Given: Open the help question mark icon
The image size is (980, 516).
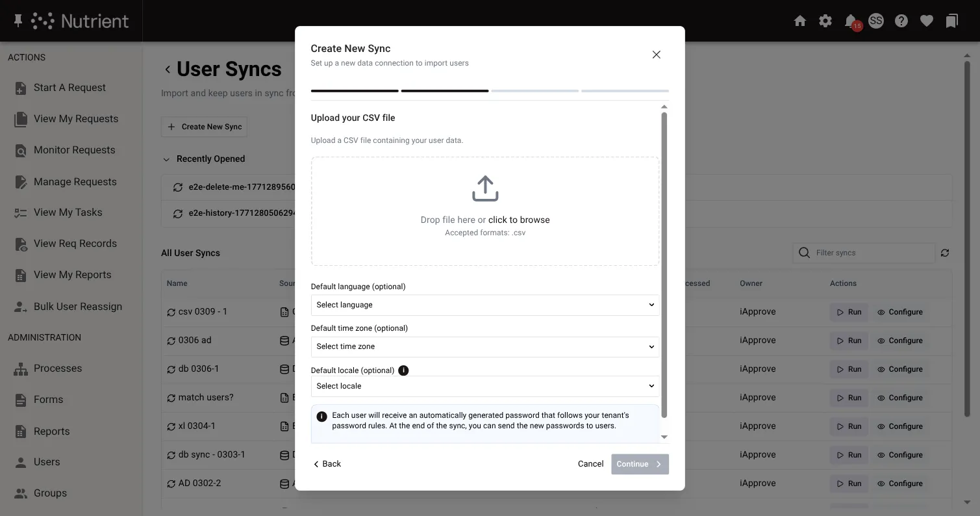Looking at the screenshot, I should point(901,21).
